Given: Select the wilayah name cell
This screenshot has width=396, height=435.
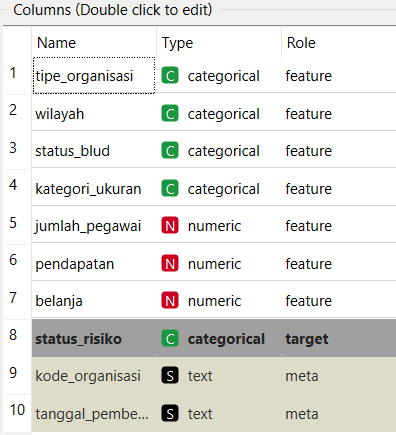Looking at the screenshot, I should click(94, 113).
